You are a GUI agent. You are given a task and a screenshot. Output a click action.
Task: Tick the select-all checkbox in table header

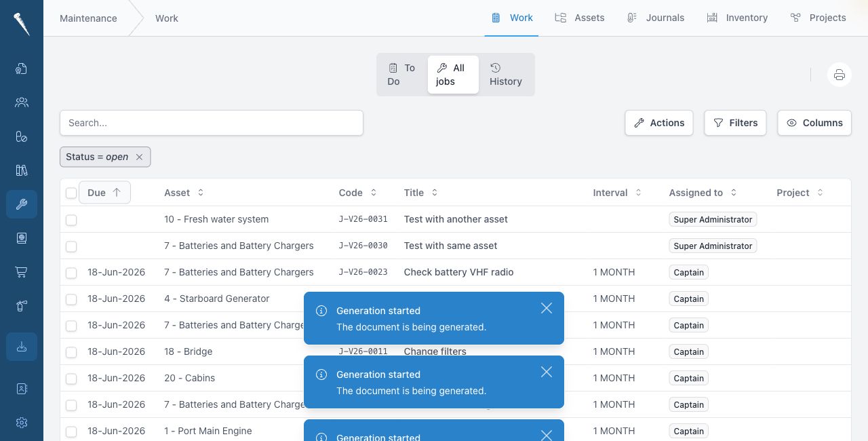71,193
